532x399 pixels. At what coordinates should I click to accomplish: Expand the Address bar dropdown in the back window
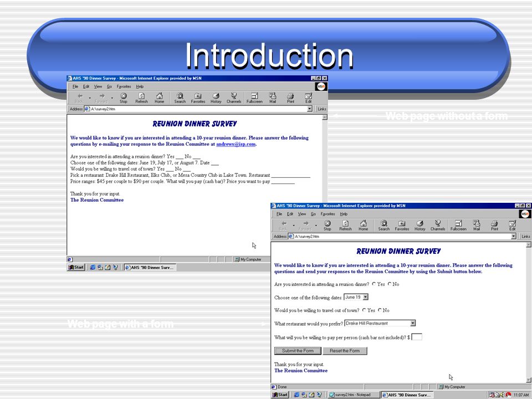click(x=309, y=109)
